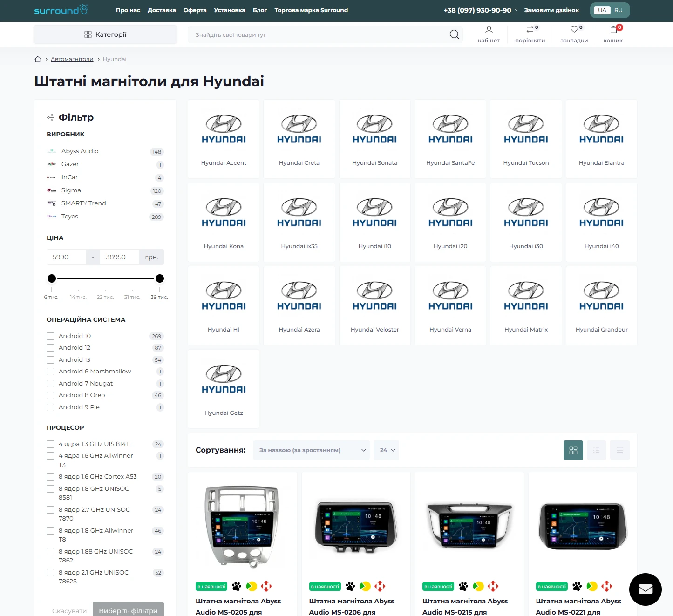The height and width of the screenshot is (616, 673).
Task: Go to the home breadcrumb icon
Action: pos(38,59)
